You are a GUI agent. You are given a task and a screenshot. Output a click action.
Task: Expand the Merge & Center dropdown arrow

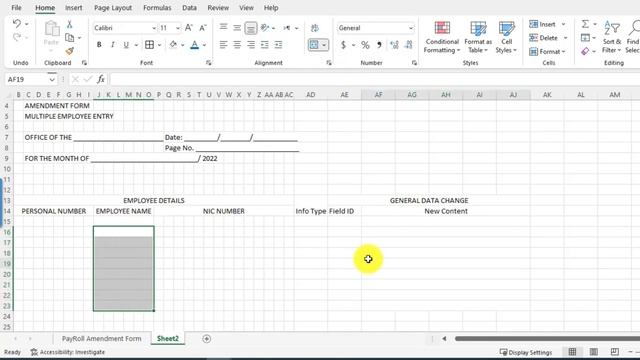(x=324, y=45)
